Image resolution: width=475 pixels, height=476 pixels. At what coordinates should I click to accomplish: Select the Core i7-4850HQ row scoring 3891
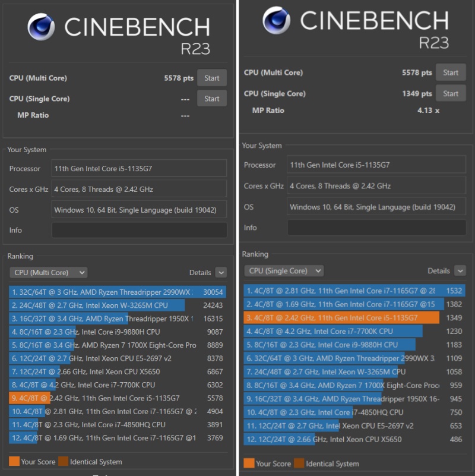point(118,425)
